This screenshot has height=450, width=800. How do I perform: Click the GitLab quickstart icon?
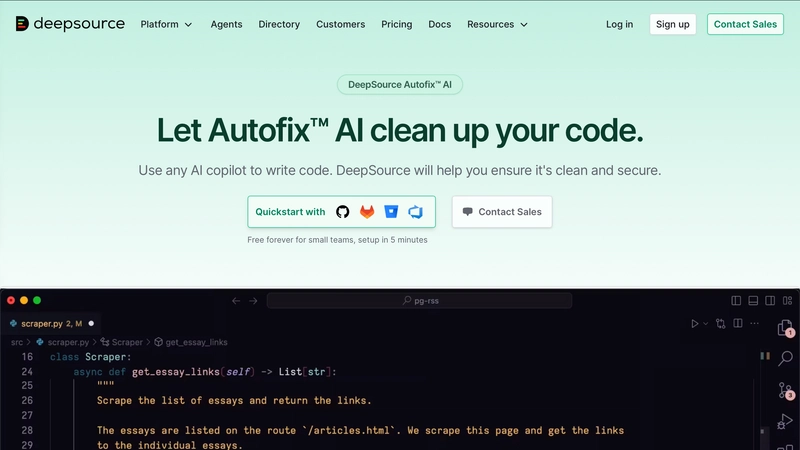click(367, 212)
